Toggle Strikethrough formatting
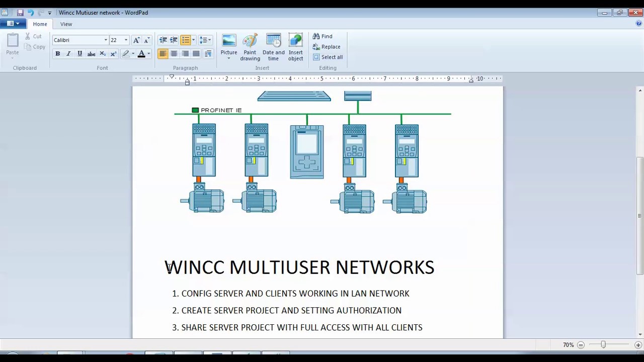 pos(91,54)
